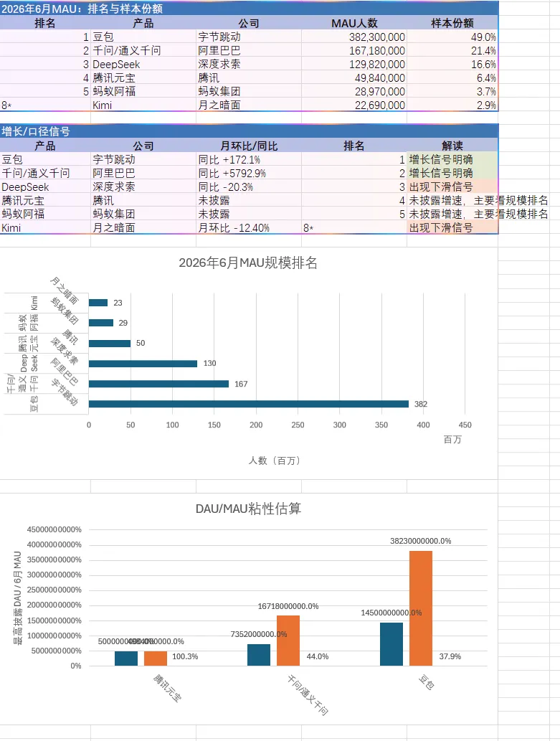560x741 pixels.
Task: Click the bar labeled 130 in the MAU chart
Action: (143, 364)
